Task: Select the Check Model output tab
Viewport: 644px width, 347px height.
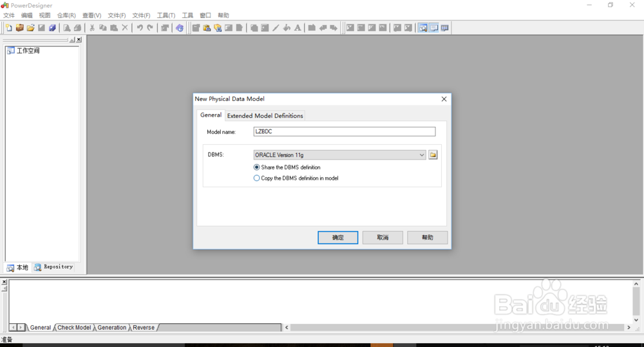Action: tap(74, 327)
